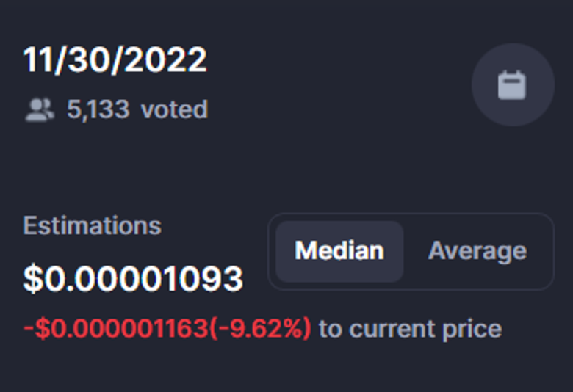
Task: Change prediction date via calendar icon
Action: click(x=512, y=84)
